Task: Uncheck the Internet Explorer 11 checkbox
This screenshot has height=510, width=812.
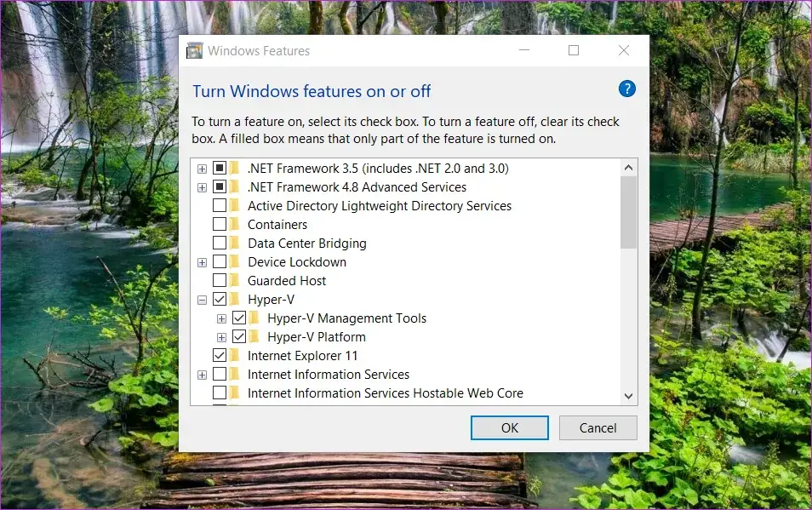Action: (x=220, y=356)
